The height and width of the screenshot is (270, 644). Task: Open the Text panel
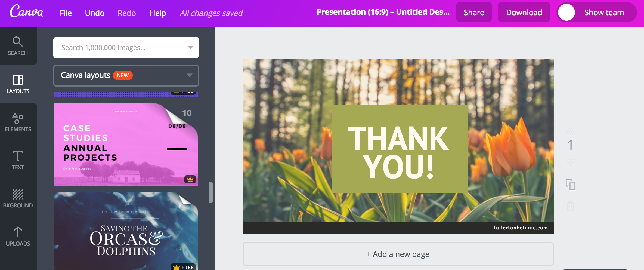pyautogui.click(x=18, y=160)
